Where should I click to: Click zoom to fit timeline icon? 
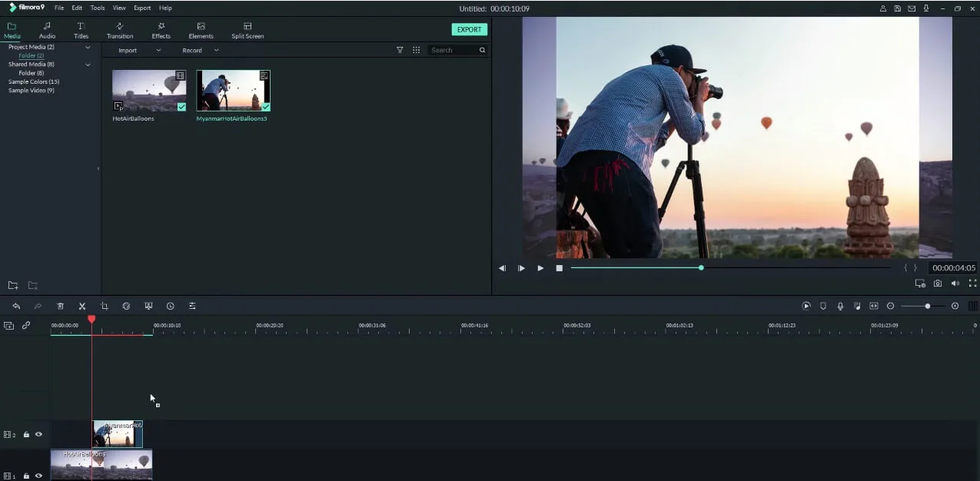coord(874,306)
